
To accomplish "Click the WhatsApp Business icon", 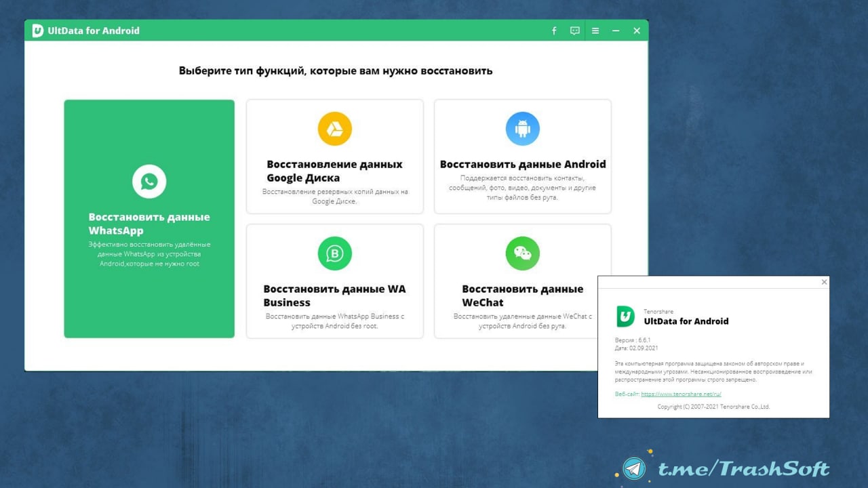I will [335, 253].
